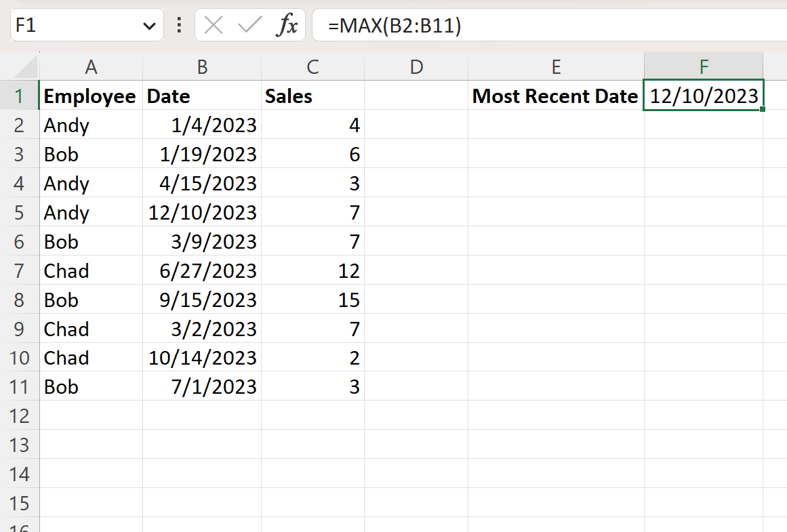Click the Select All corner triangle

click(24, 66)
